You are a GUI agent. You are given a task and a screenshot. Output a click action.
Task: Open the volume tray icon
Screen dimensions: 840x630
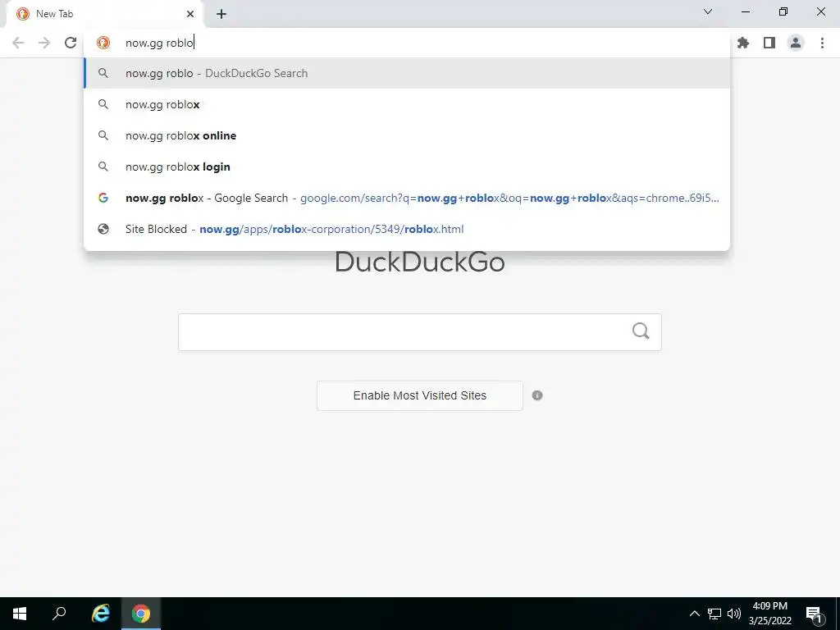point(734,614)
